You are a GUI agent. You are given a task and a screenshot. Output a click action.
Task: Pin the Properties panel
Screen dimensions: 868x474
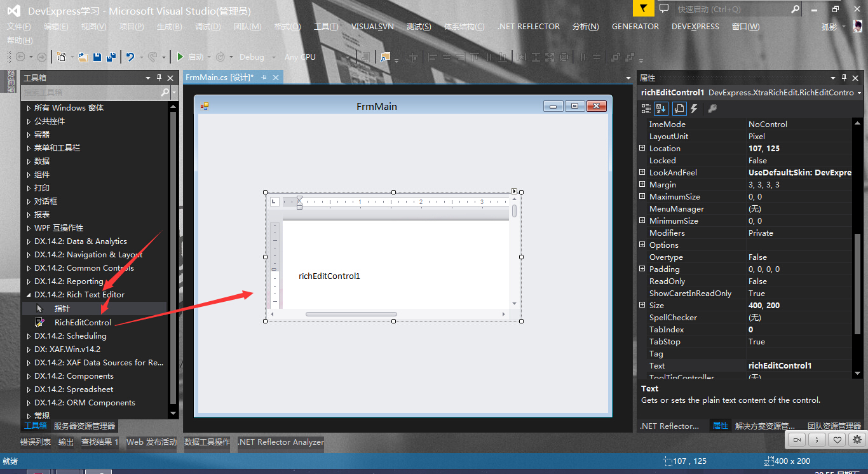click(x=844, y=78)
